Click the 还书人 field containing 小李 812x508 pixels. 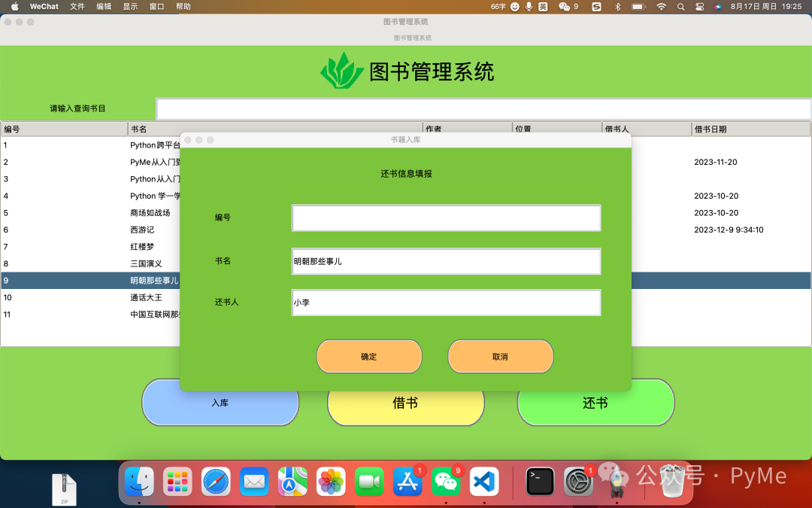(x=446, y=303)
